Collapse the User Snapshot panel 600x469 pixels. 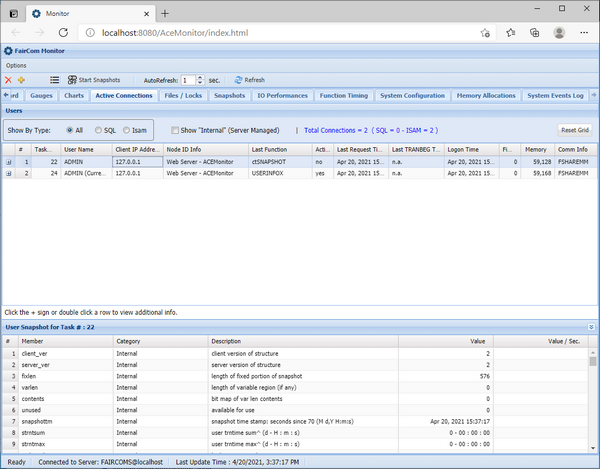pos(591,327)
